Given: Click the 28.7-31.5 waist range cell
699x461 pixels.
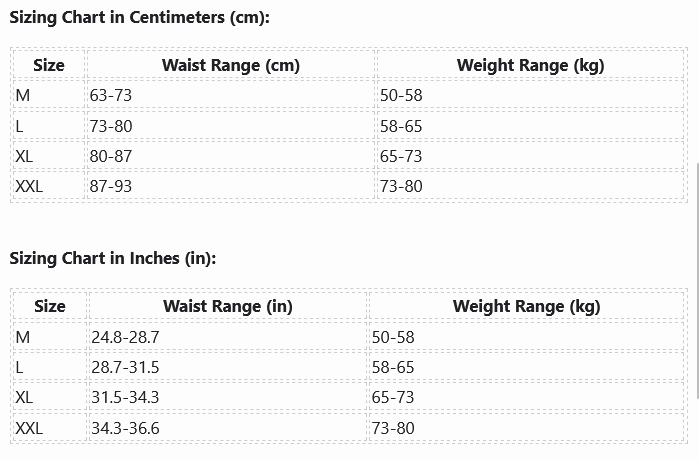Looking at the screenshot, I should tap(125, 367).
